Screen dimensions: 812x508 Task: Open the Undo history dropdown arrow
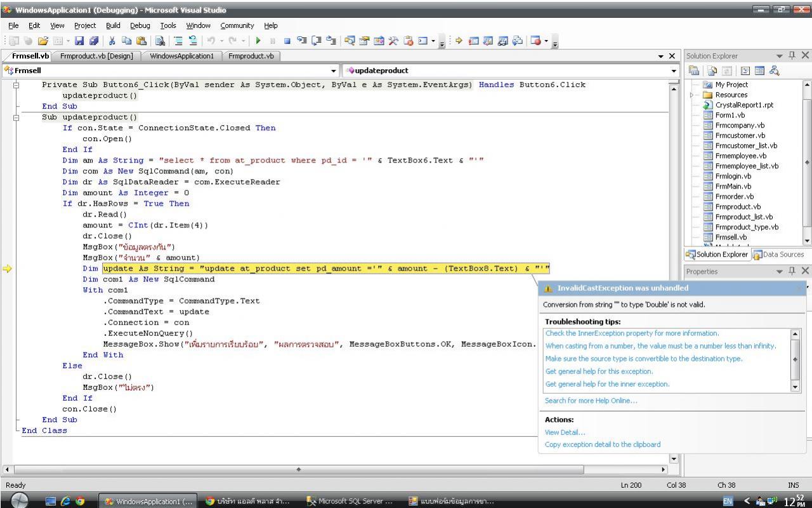pyautogui.click(x=221, y=41)
